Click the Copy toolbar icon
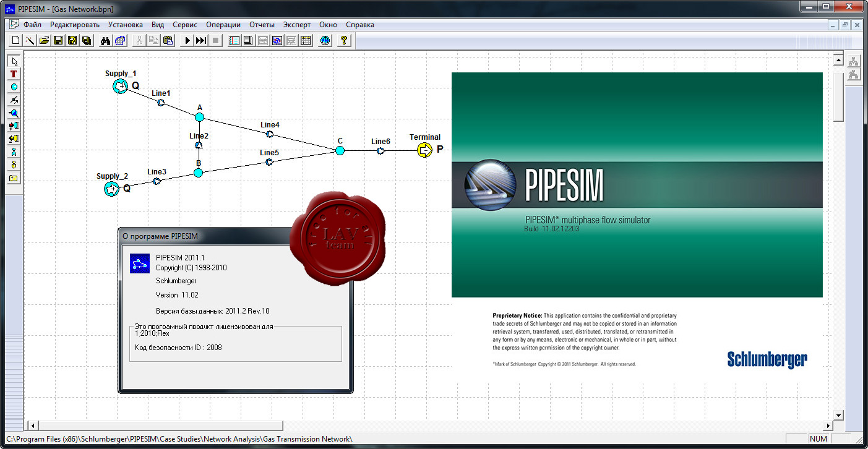 tap(153, 40)
